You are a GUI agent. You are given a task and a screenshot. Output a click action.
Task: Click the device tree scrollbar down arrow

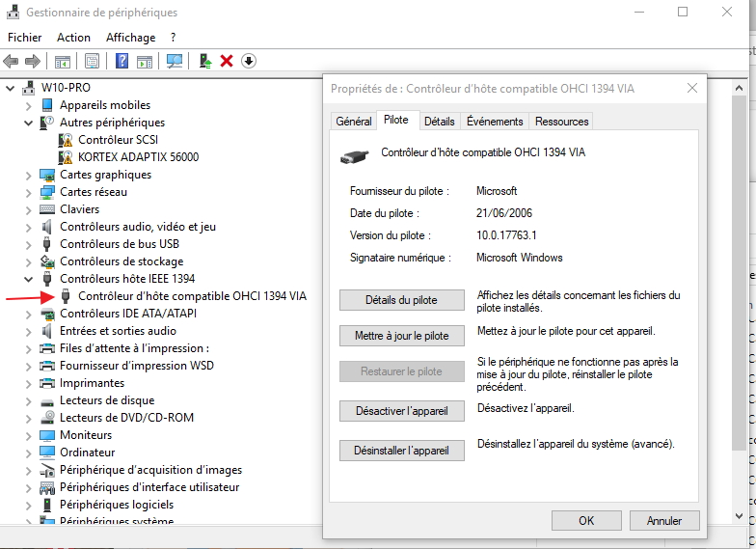coord(739,516)
